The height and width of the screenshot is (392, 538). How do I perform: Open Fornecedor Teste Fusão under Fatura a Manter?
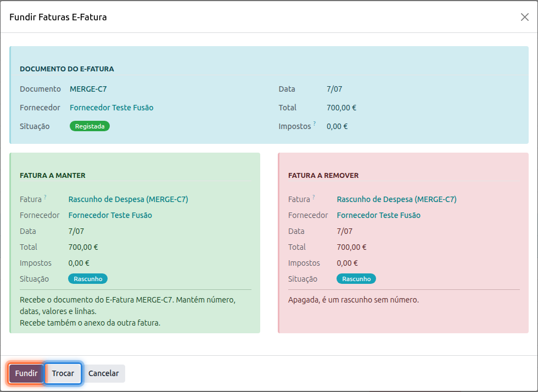click(110, 215)
